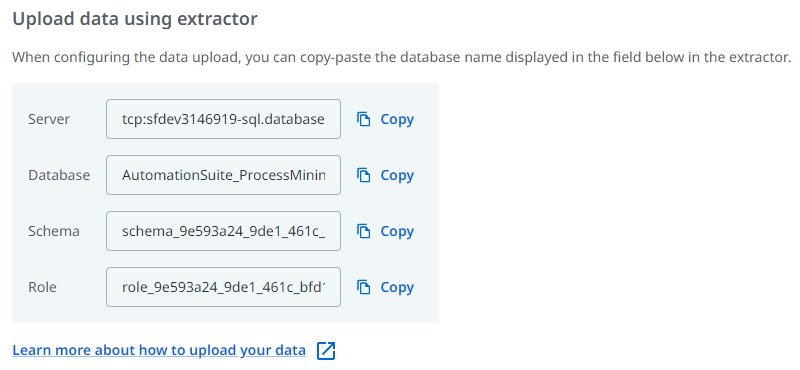Image resolution: width=800 pixels, height=370 pixels.
Task: Focus the Server input field
Action: (x=223, y=119)
